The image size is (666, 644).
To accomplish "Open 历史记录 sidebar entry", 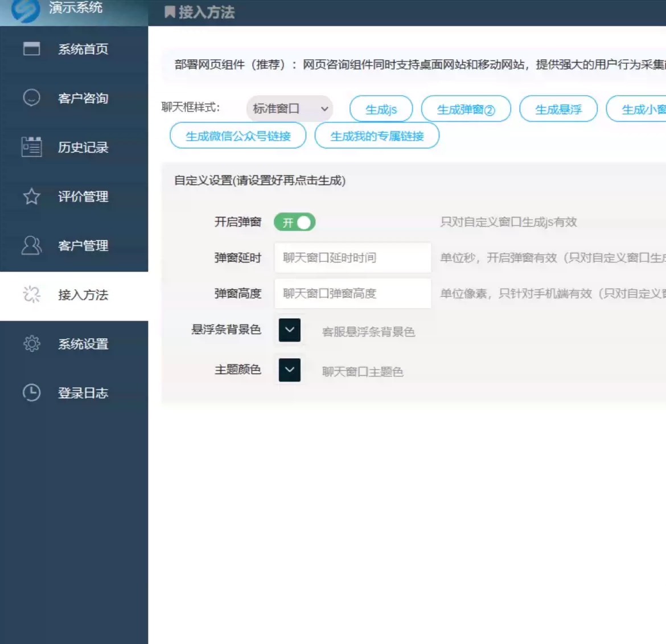I will click(x=74, y=147).
